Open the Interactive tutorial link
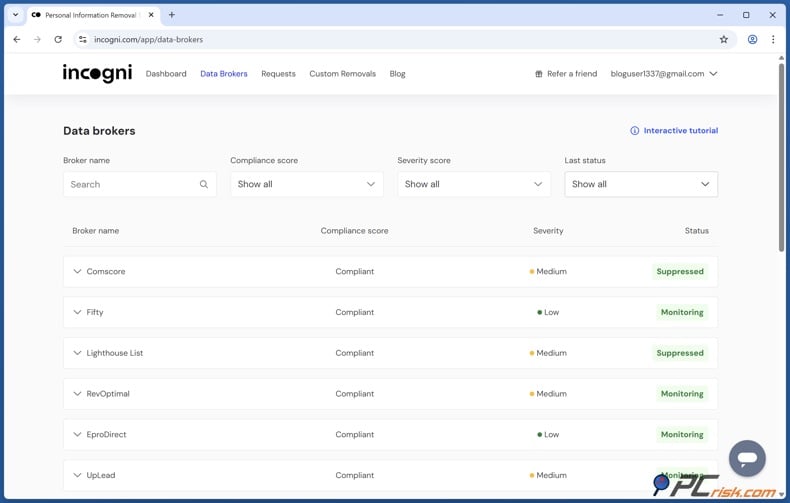This screenshot has height=503, width=790. [x=680, y=131]
